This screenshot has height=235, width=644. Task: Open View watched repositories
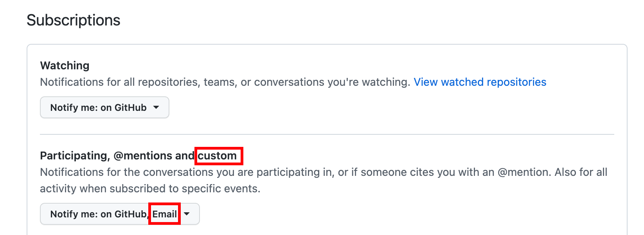(x=480, y=82)
